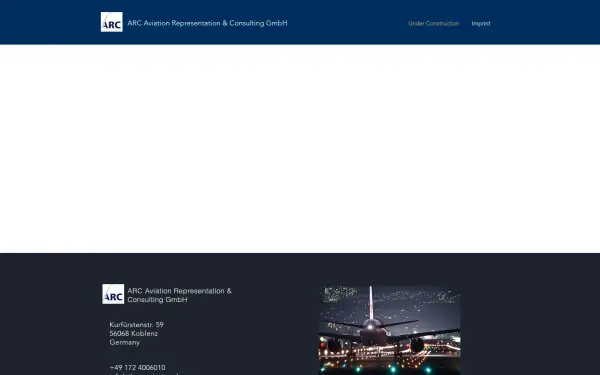Open the header company name link
The height and width of the screenshot is (375, 600).
click(x=207, y=23)
